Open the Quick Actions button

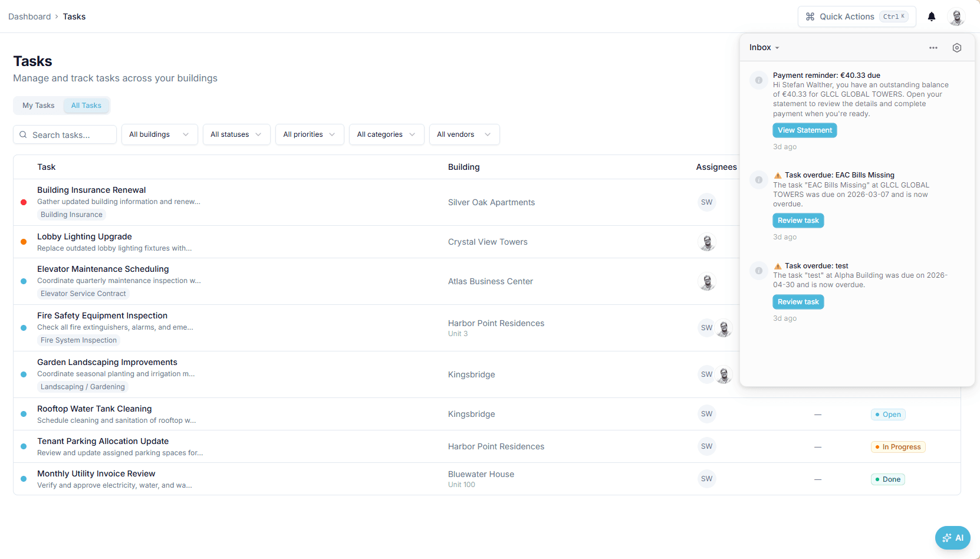(x=857, y=17)
